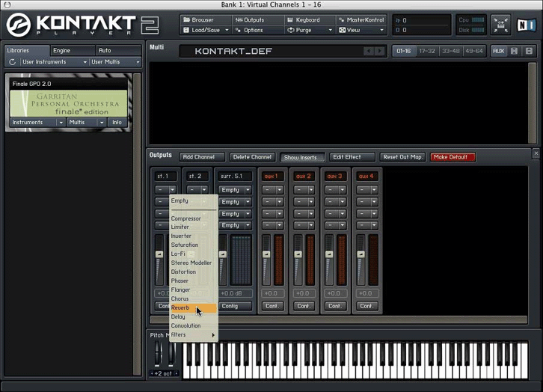The image size is (543, 392).
Task: Click octave down arrow by +2 oct
Action: coord(152,373)
